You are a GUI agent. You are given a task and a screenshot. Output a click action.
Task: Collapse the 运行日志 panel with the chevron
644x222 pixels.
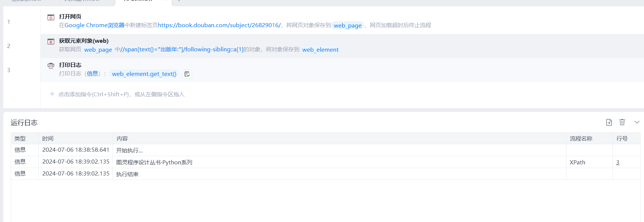click(x=637, y=122)
